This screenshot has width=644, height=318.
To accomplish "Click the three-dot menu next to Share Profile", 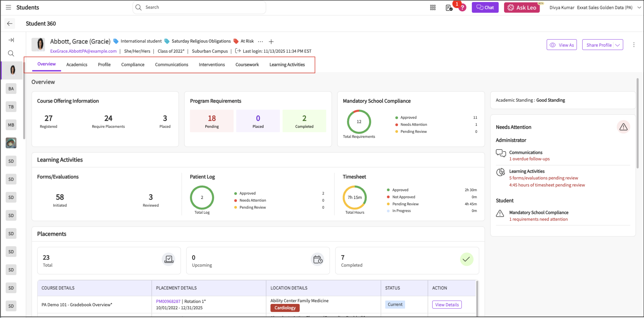I will tap(634, 45).
